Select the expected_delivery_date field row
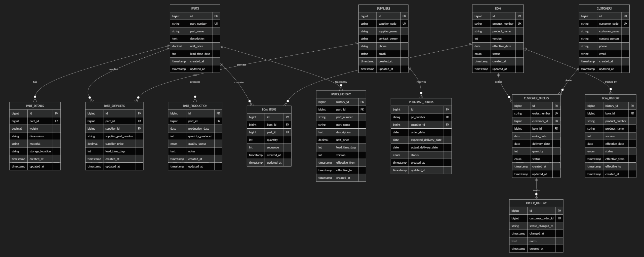Viewport: 644px width, 257px height. [426, 140]
